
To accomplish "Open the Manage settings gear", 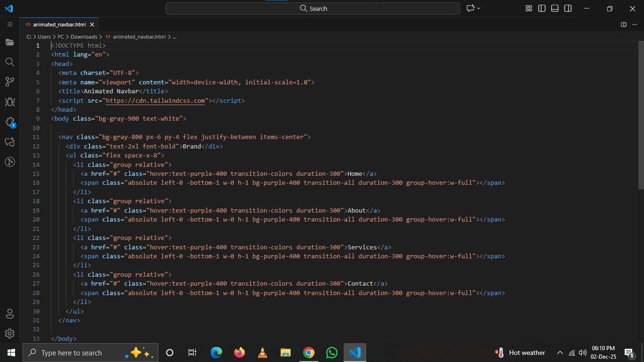I will (9, 333).
